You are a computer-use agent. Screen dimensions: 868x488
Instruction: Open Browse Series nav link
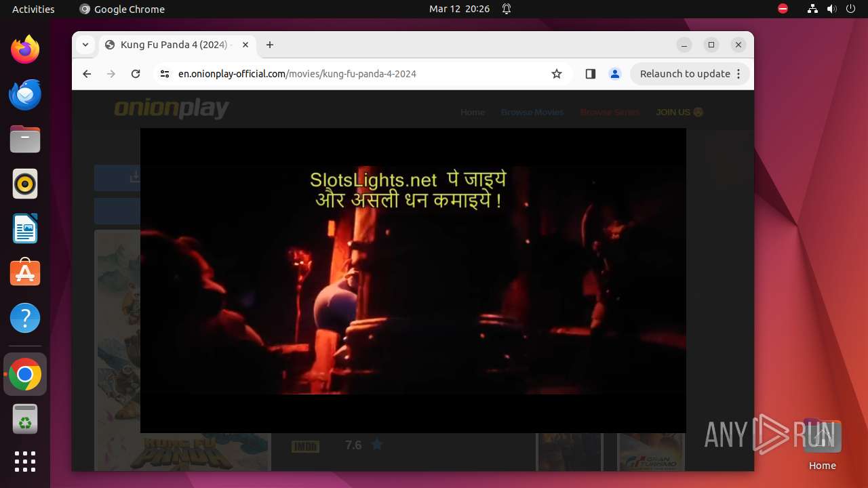610,112
